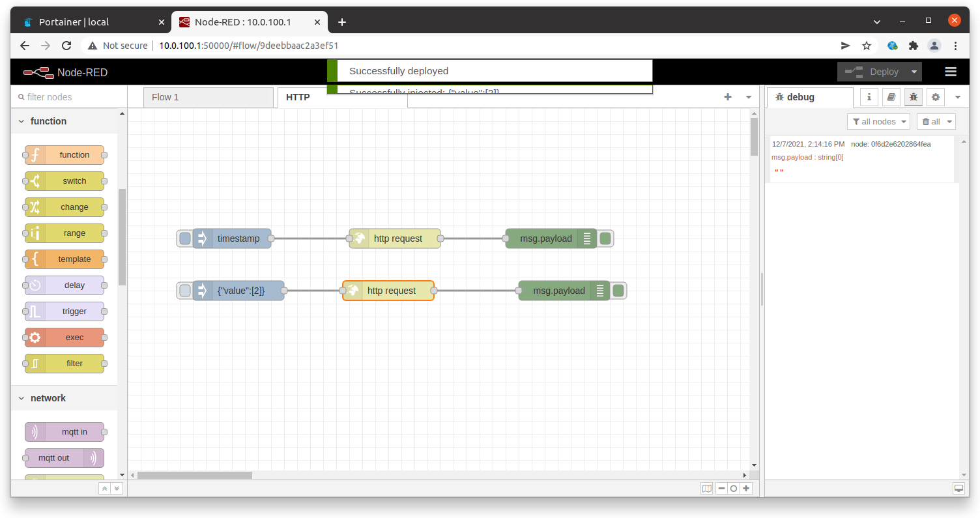Open the all nodes filter dropdown
The height and width of the screenshot is (518, 980).
click(878, 121)
